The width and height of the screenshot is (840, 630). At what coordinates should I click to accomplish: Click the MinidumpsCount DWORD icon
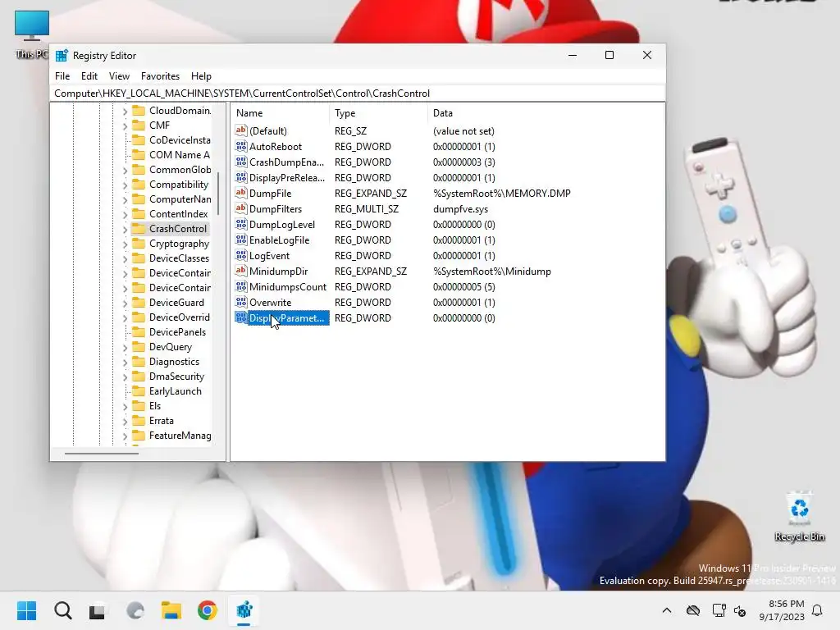click(241, 286)
